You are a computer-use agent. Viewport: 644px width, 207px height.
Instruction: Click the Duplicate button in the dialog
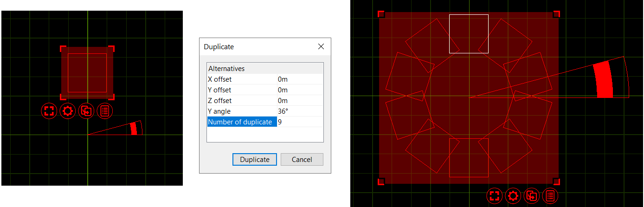point(254,159)
